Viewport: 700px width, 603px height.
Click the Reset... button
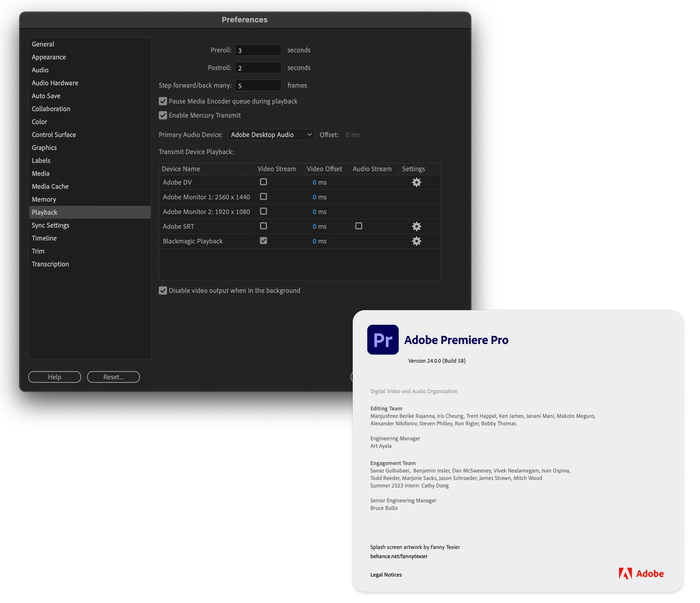[x=113, y=377]
